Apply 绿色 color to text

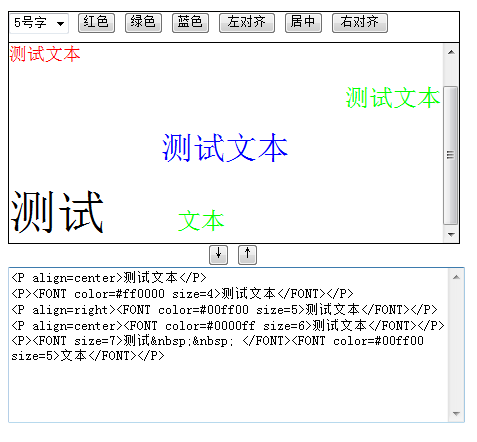click(143, 23)
